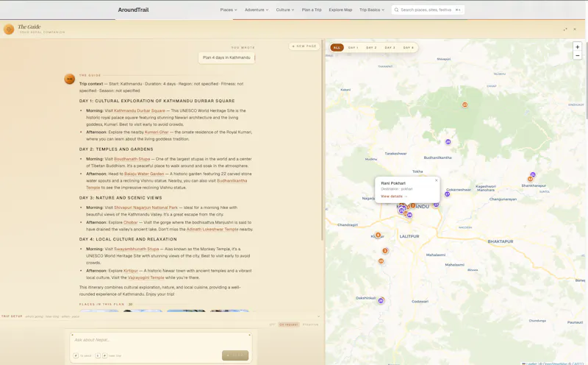Set suggestions mode to On request
The image size is (588, 365).
point(289,325)
